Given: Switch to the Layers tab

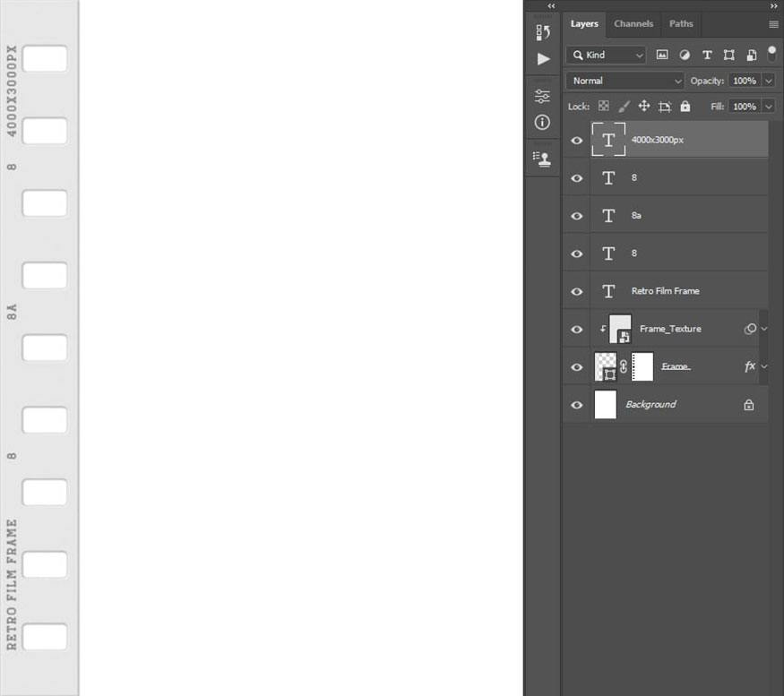Looking at the screenshot, I should (584, 23).
